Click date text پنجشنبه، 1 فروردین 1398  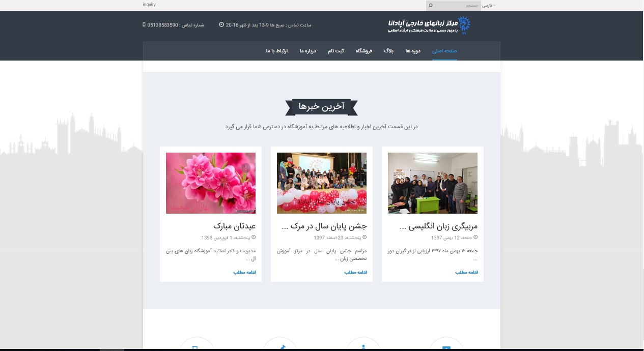click(226, 238)
